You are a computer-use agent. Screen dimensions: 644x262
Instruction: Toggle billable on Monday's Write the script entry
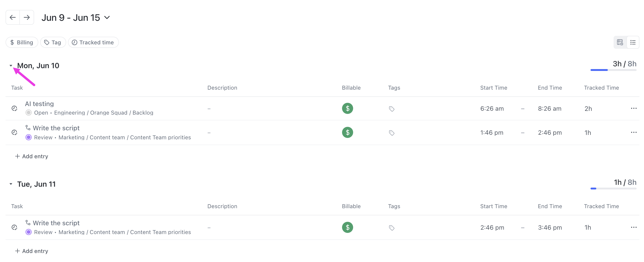tap(347, 133)
